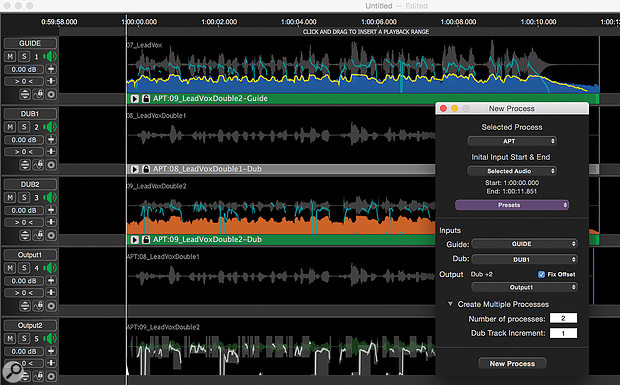Open the Dub input dropdown showing DUB1
The width and height of the screenshot is (620, 385).
coord(525,260)
